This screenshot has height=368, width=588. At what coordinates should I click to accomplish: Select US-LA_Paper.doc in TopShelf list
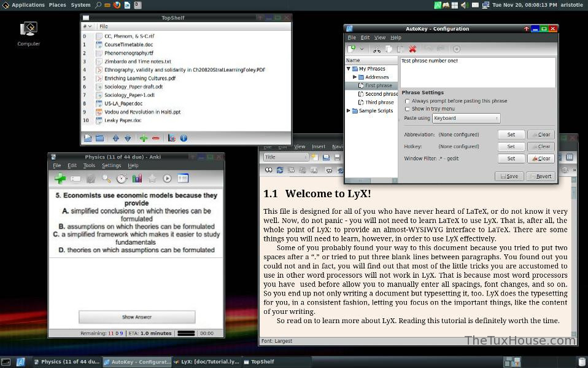(123, 104)
